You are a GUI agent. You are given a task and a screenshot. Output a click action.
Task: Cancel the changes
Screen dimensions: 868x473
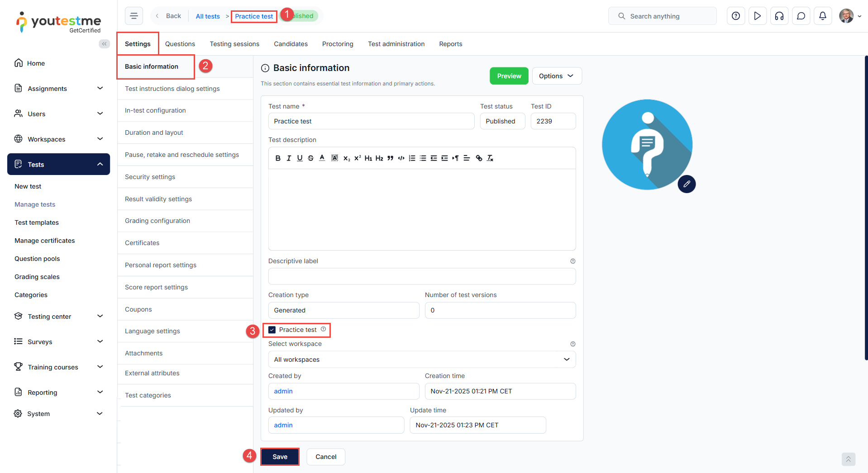[326, 457]
